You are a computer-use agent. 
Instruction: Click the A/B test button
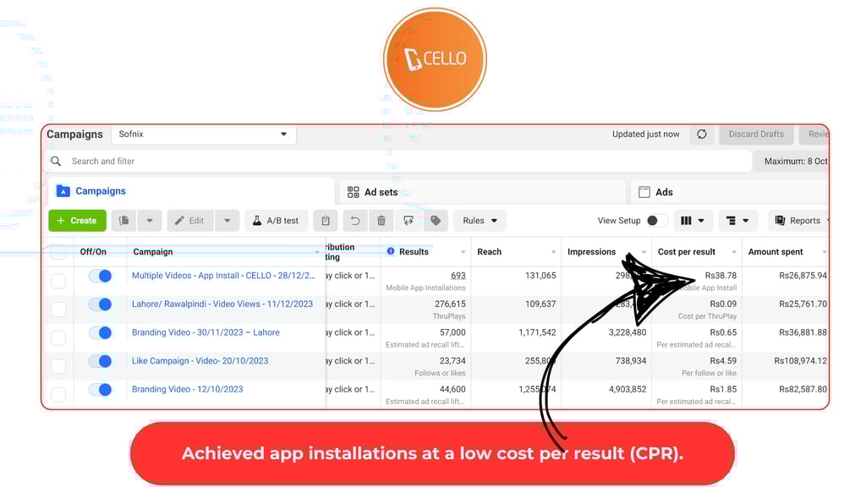tap(277, 220)
